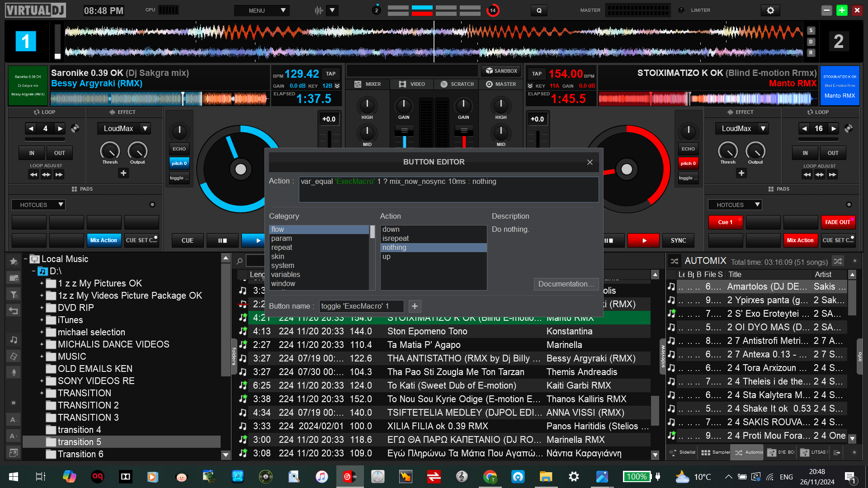Switch to the SCRATCH tab

point(457,84)
